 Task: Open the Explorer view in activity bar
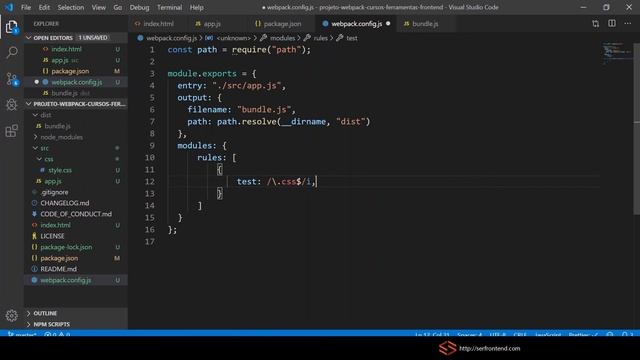point(12,27)
